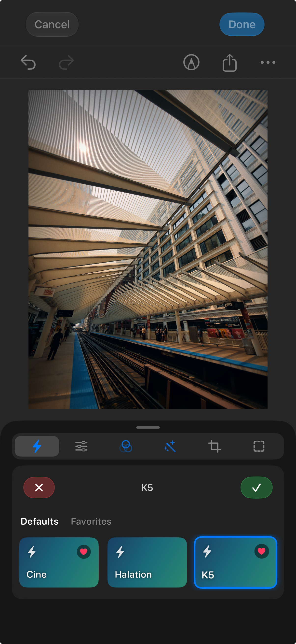Select the crop tool tab
296x644 pixels.
click(x=215, y=446)
